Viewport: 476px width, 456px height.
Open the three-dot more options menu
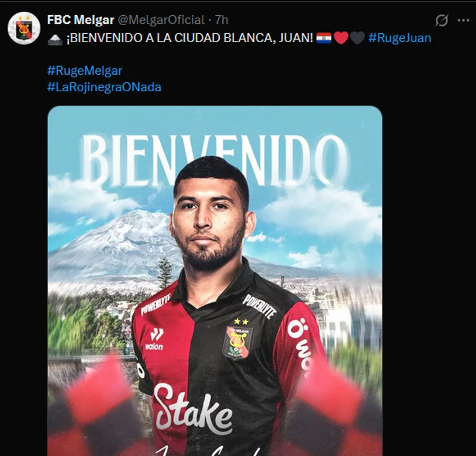463,20
